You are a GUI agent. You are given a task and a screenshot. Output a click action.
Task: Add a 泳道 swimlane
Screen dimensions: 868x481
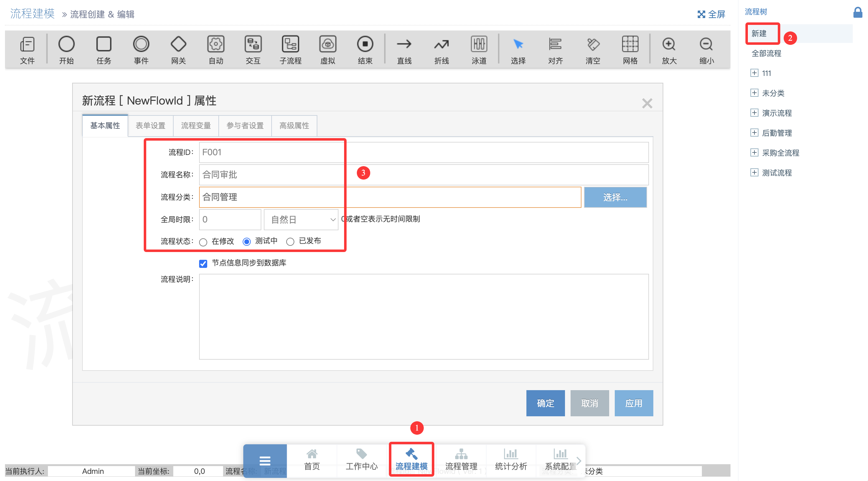click(479, 51)
